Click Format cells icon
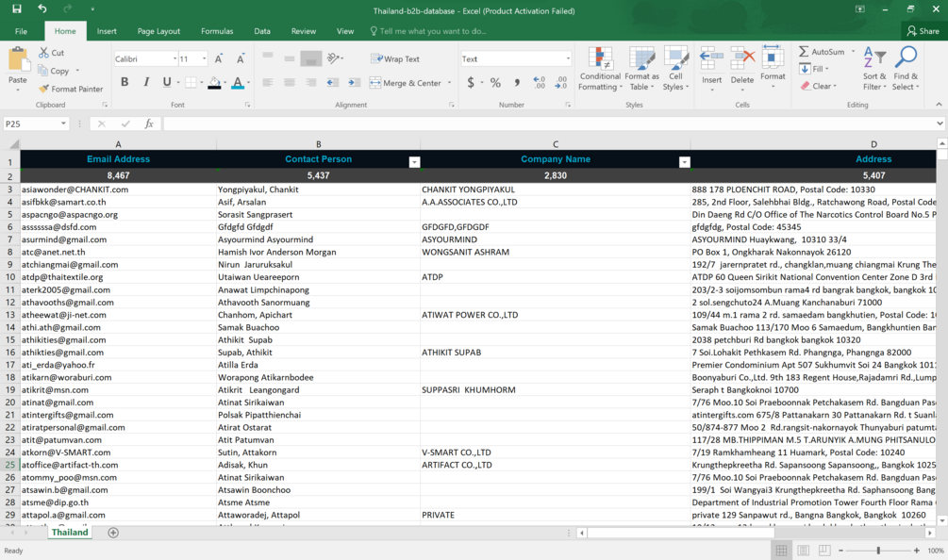Viewport: 948px width, 560px height. (x=773, y=57)
